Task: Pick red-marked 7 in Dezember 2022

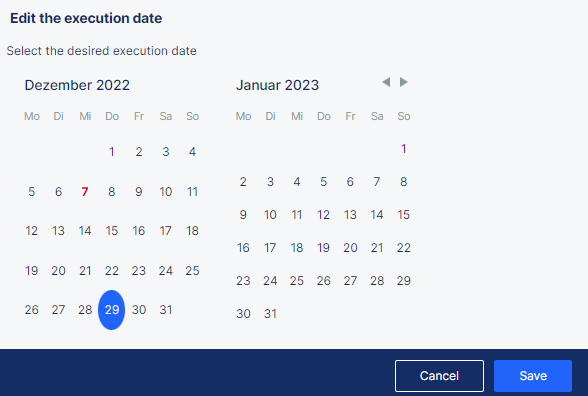Action: (x=85, y=192)
